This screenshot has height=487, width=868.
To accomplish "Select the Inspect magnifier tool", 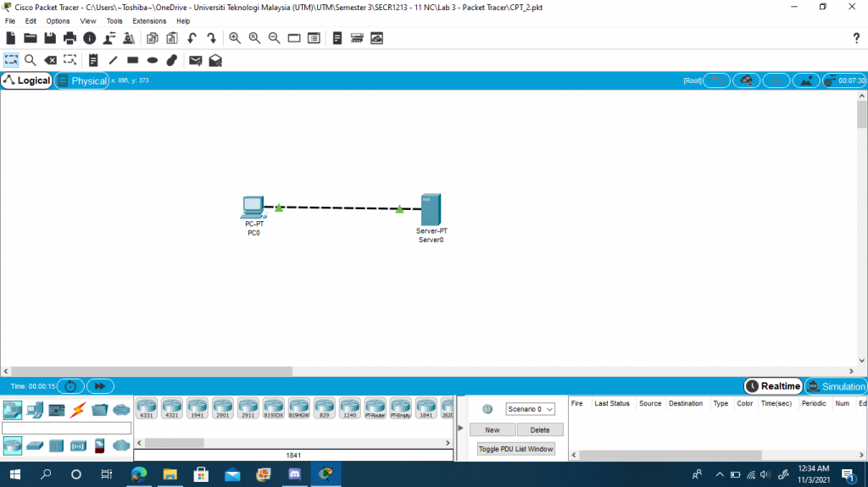I will [x=30, y=60].
